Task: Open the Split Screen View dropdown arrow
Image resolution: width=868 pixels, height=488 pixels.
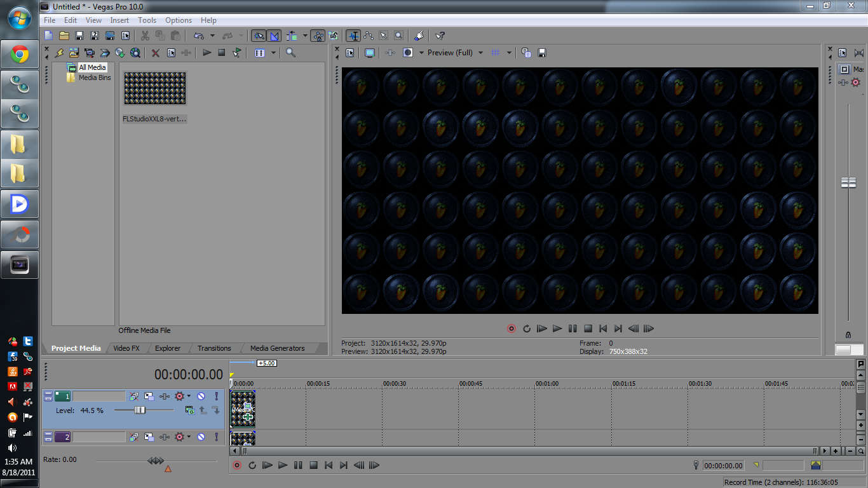Action: pyautogui.click(x=421, y=53)
